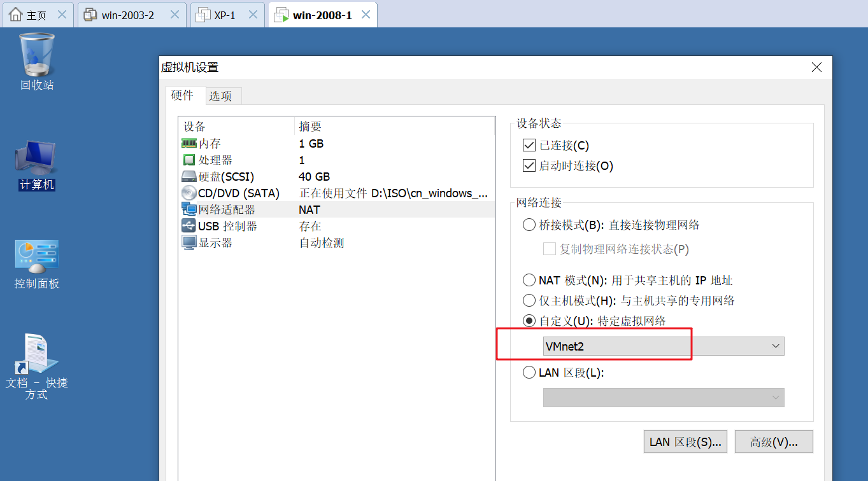Click the CD/DVD (SATA) disc icon

[189, 193]
